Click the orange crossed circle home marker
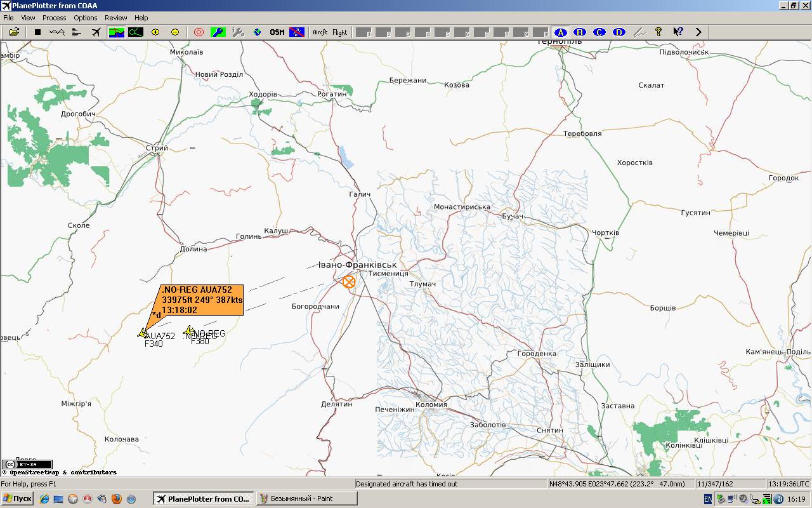The width and height of the screenshot is (812, 508). pyautogui.click(x=348, y=281)
